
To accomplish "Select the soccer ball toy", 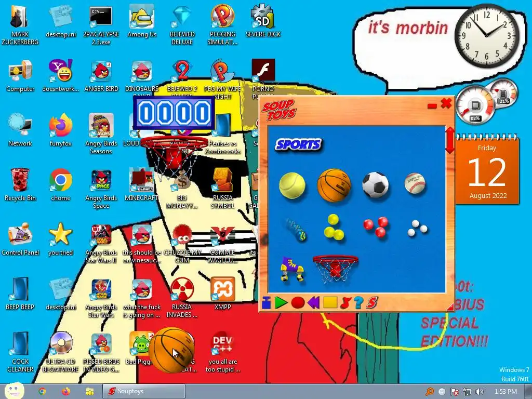I will pyautogui.click(x=375, y=185).
